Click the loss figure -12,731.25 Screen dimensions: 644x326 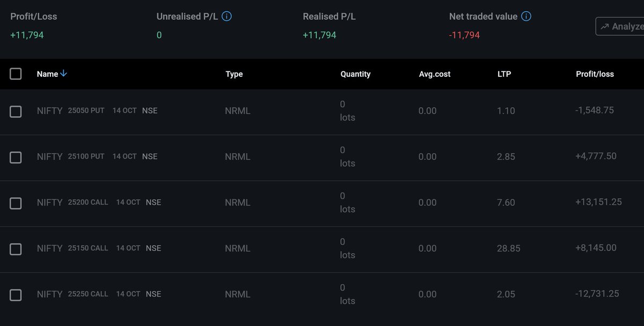[x=597, y=294]
